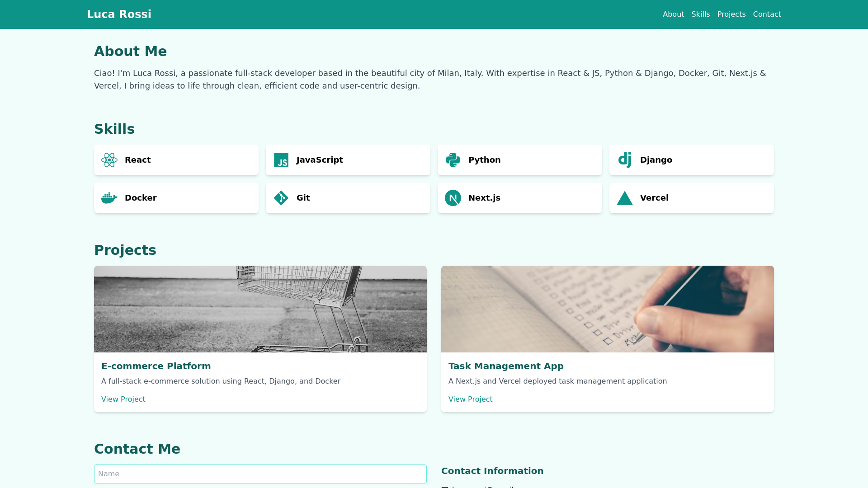This screenshot has width=868, height=488.
Task: Click the Git branch icon
Action: point(281,197)
